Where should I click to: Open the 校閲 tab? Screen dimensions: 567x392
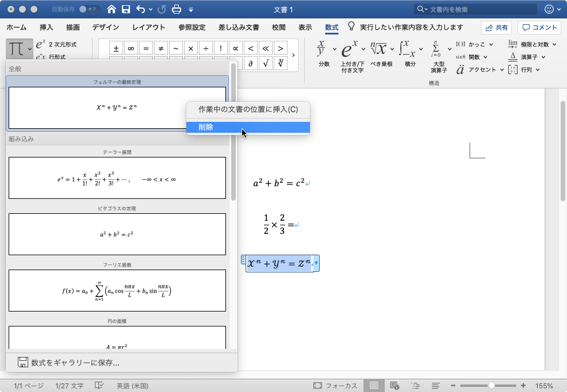click(x=279, y=27)
